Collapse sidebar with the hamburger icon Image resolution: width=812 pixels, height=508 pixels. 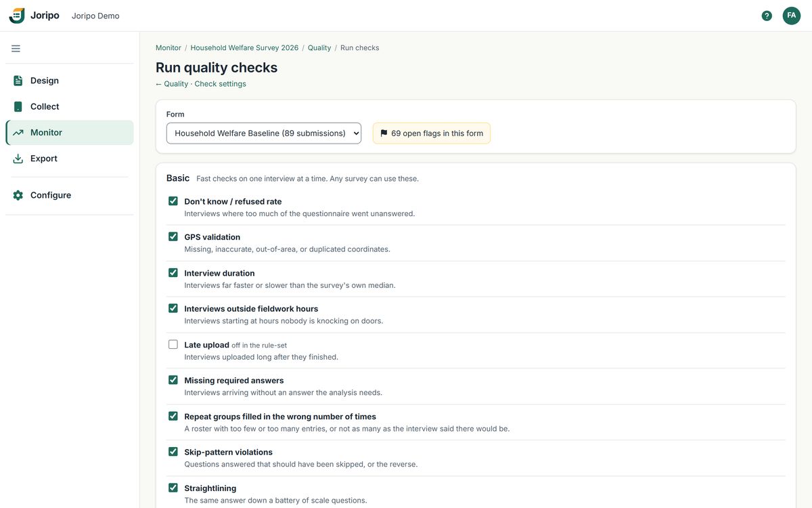[16, 48]
